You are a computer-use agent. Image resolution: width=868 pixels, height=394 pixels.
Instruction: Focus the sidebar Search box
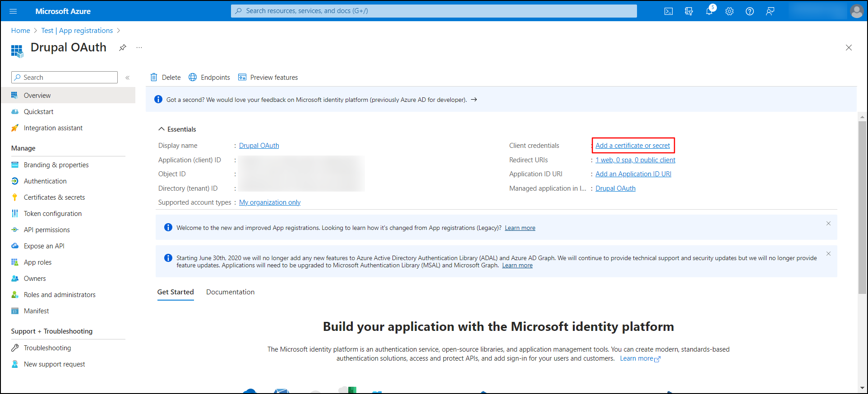65,78
